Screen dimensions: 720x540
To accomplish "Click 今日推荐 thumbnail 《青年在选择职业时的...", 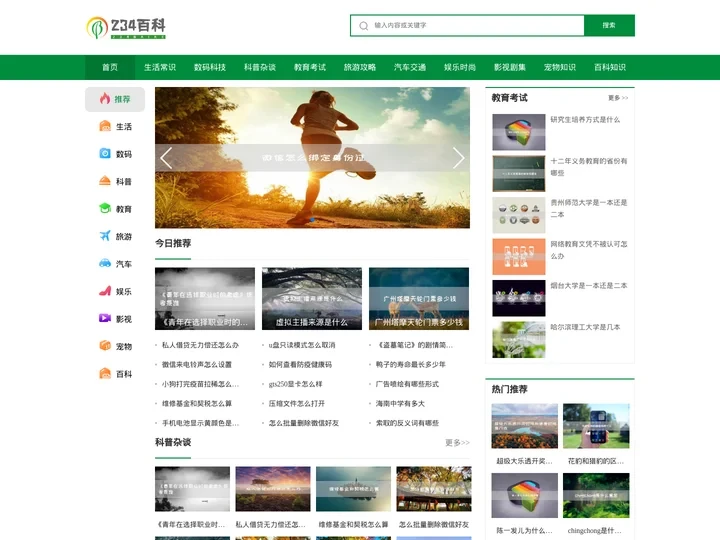I will click(205, 298).
